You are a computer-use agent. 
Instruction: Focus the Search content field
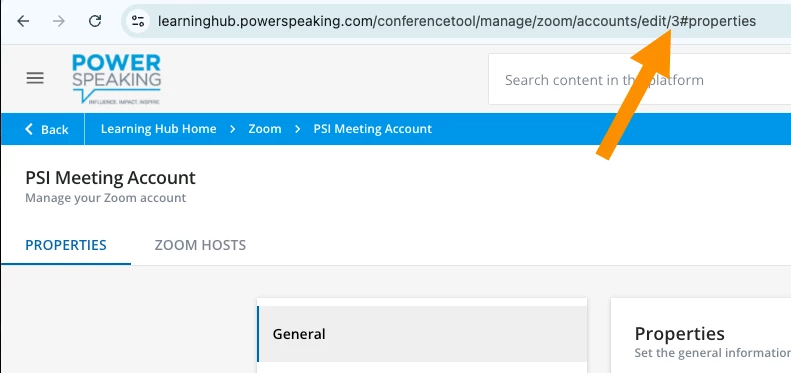[640, 80]
